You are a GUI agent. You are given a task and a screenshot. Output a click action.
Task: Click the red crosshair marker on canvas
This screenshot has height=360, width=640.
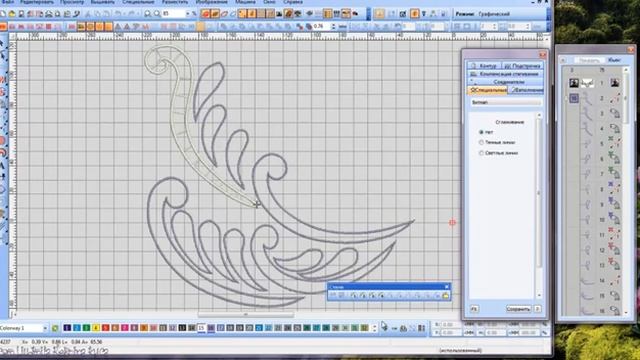452,222
